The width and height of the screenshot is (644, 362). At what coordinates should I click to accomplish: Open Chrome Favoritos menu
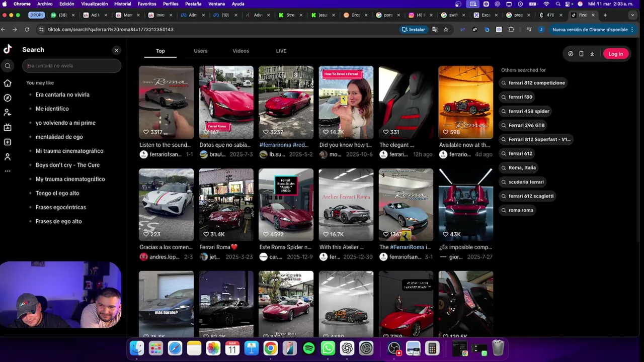[x=147, y=4]
